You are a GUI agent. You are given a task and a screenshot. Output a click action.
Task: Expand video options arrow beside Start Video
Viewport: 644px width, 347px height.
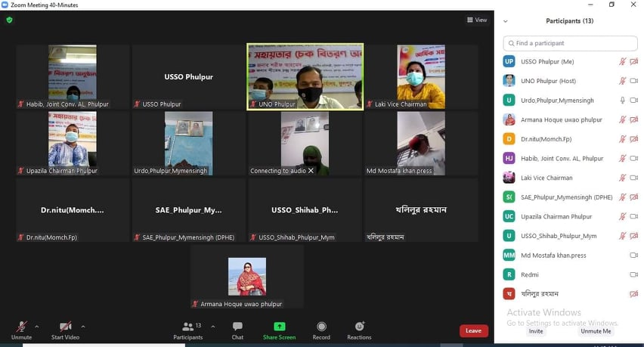(x=83, y=327)
